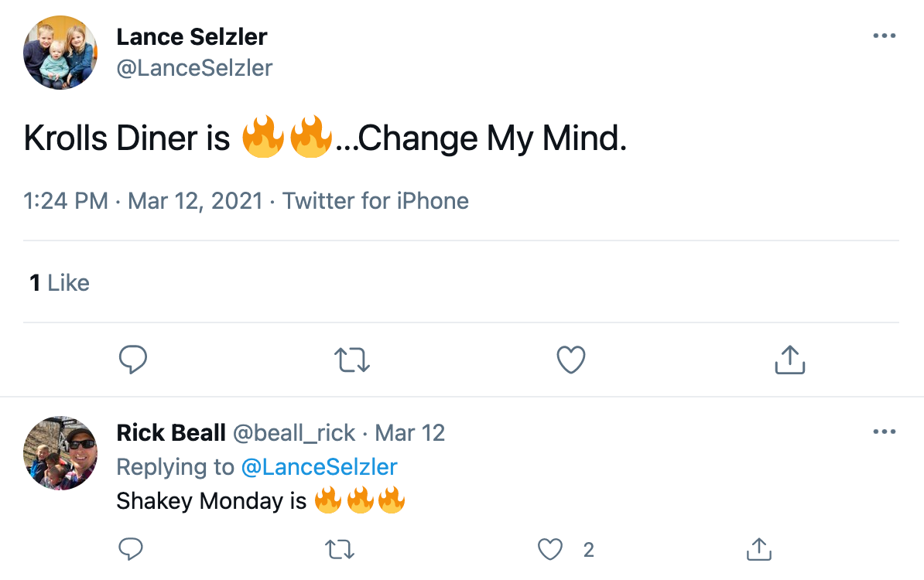Like Rick Beall's Shakey Monday reply
Viewport: 924px width, 580px height.
(x=550, y=550)
